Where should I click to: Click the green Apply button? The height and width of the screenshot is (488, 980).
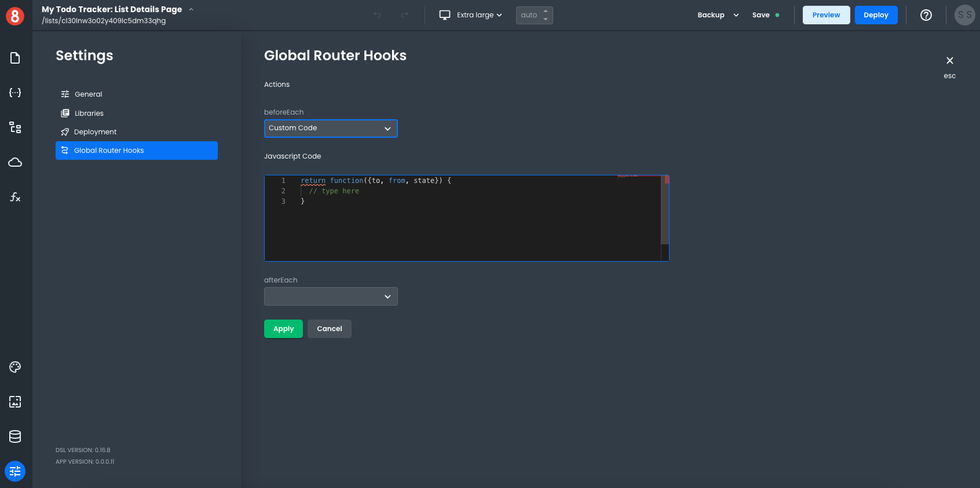point(283,329)
